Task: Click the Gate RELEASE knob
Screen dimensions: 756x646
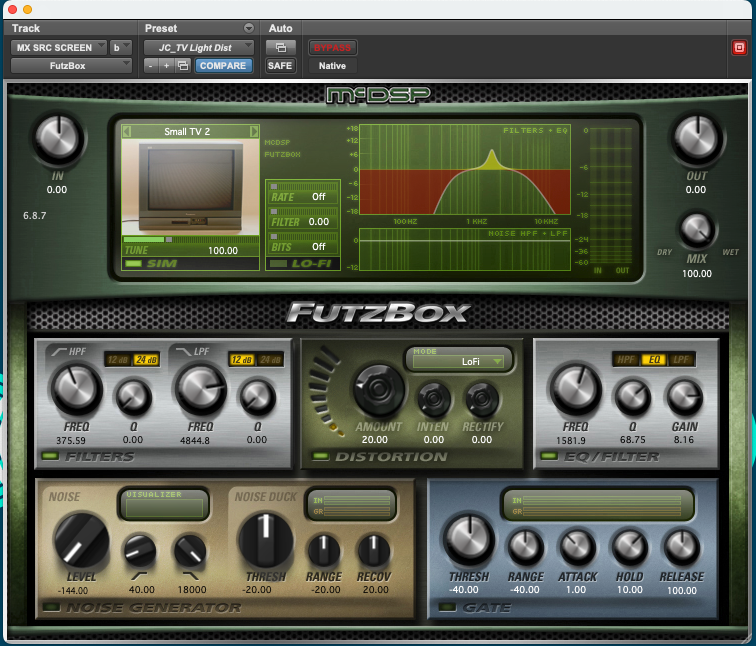Action: pos(682,547)
